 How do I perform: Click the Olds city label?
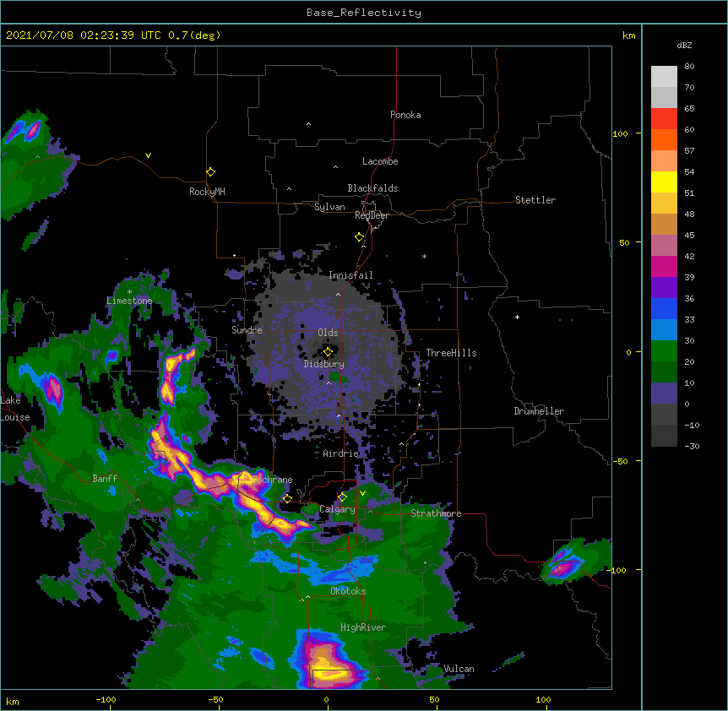coord(328,333)
